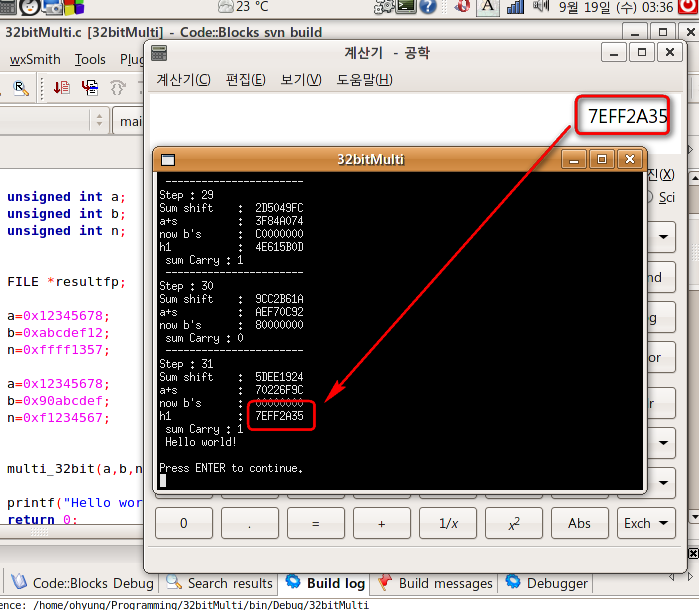Switch to the Debugger tab

pos(547,583)
